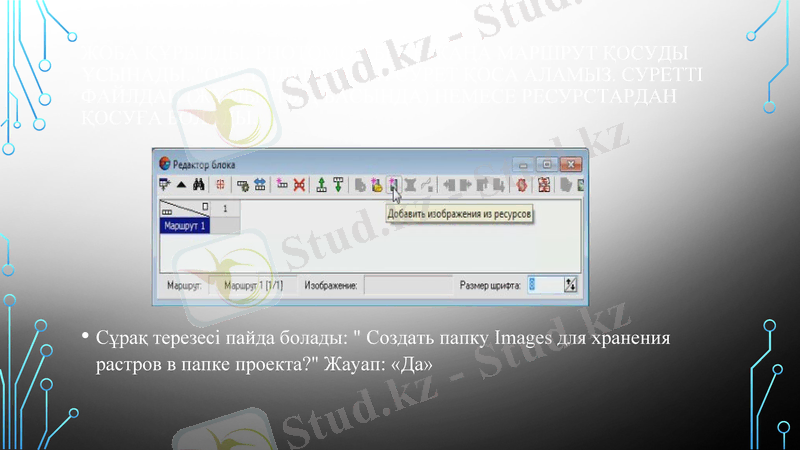Viewport: 800px width, 450px height.
Task: Click the greyed-out up-right bent arrow icon
Action: tap(482, 185)
